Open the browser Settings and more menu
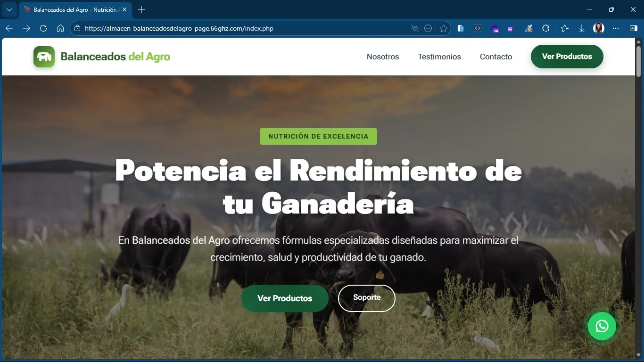 tap(616, 28)
